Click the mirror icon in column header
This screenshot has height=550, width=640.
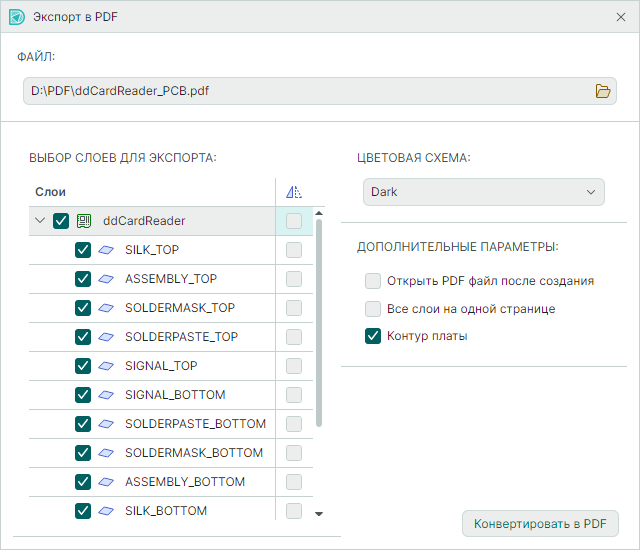click(293, 192)
